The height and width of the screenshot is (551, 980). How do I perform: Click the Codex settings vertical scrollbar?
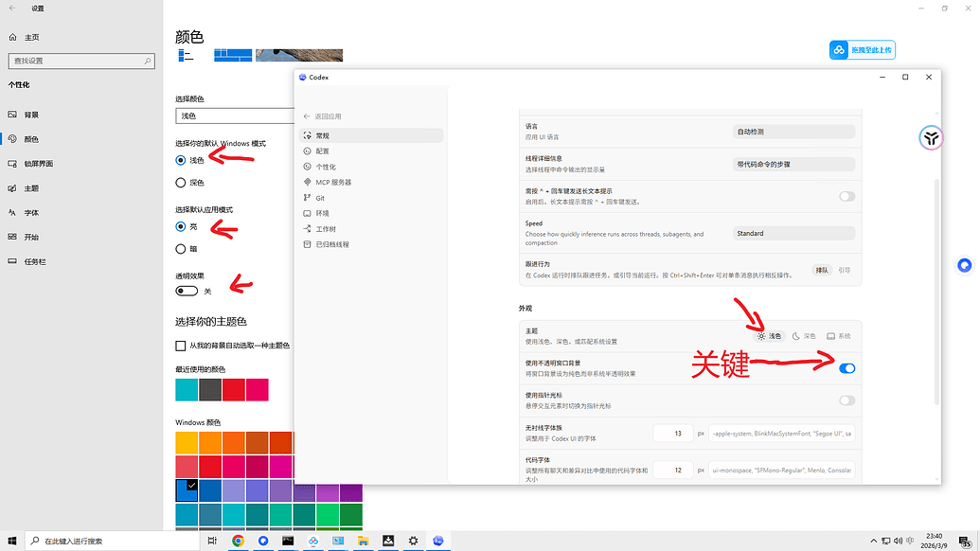pyautogui.click(x=936, y=291)
